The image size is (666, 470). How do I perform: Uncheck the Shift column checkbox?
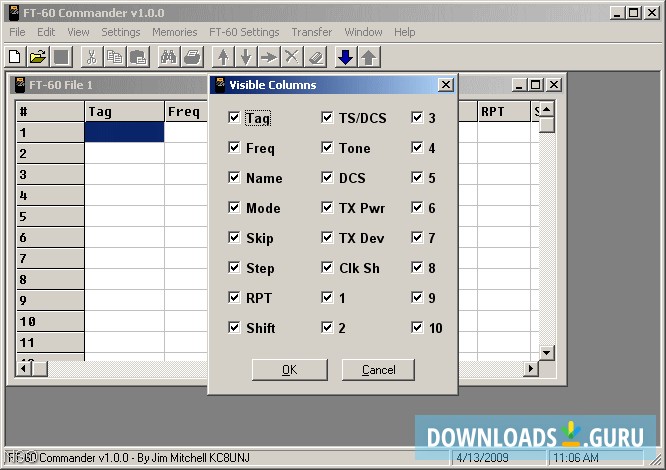(234, 327)
